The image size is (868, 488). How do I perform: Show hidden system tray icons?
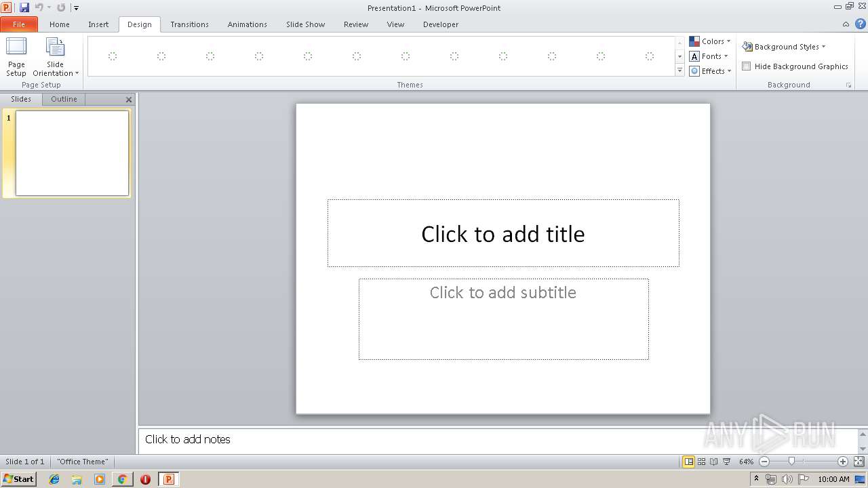757,479
